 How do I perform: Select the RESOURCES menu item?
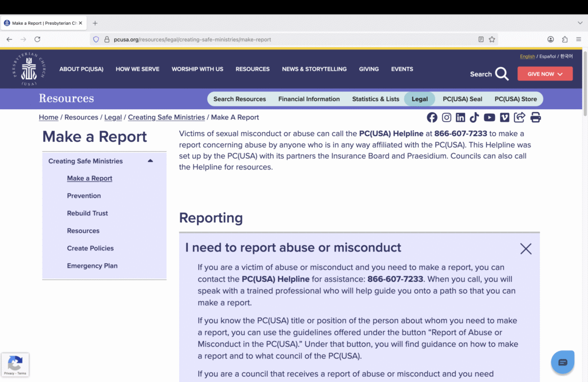pos(252,69)
